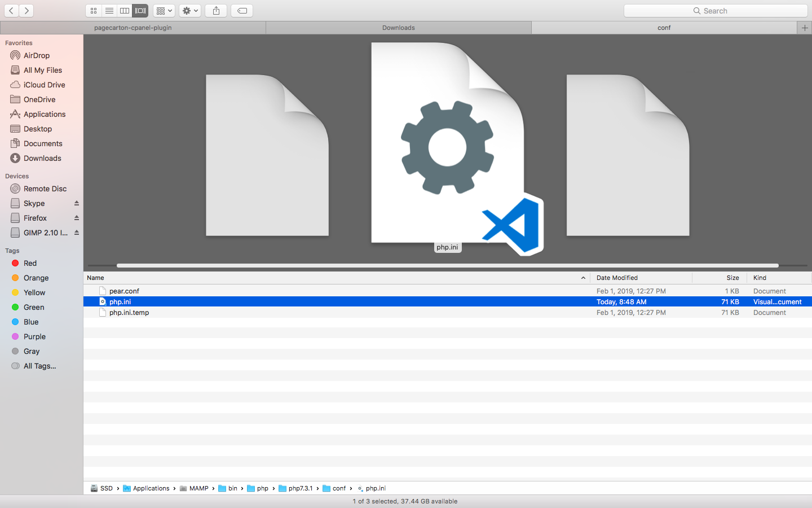Click the Search field

click(x=716, y=11)
